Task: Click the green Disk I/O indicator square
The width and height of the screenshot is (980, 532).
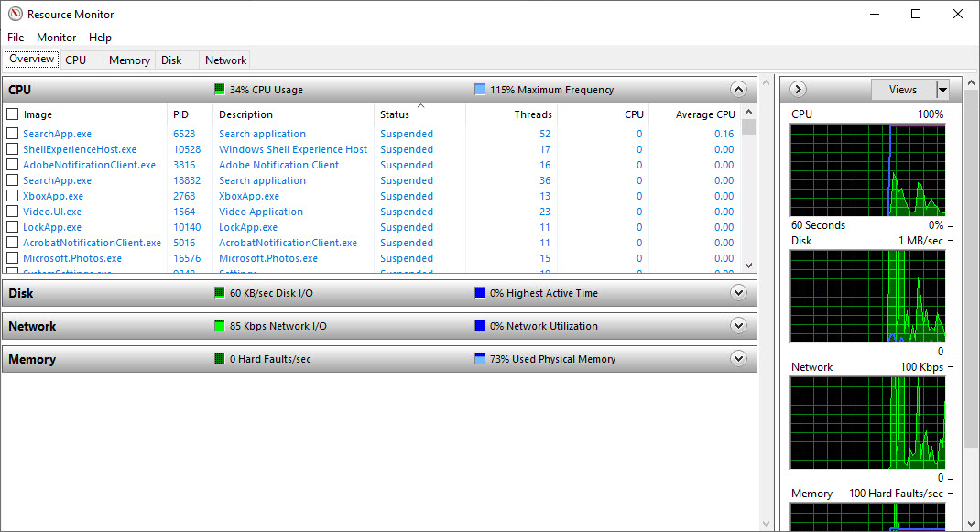Action: [218, 292]
